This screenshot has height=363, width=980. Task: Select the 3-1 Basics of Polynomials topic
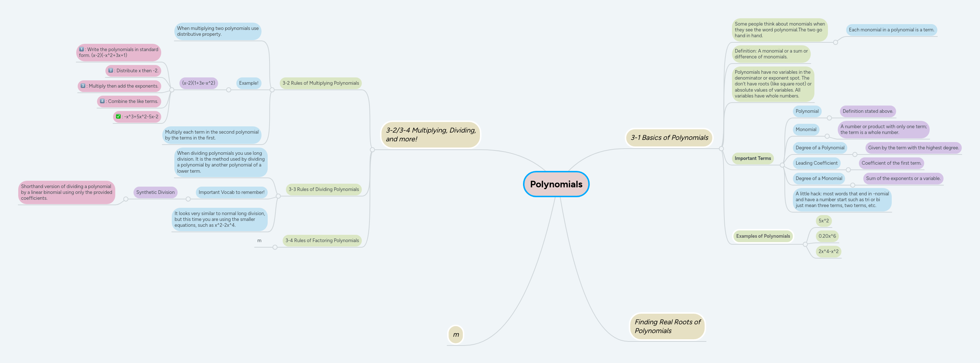(669, 138)
